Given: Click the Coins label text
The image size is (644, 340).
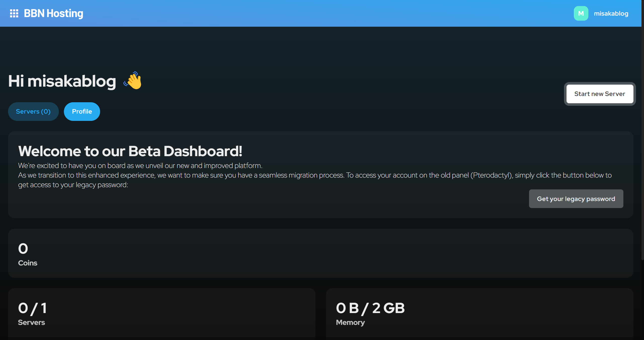Looking at the screenshot, I should tap(28, 263).
